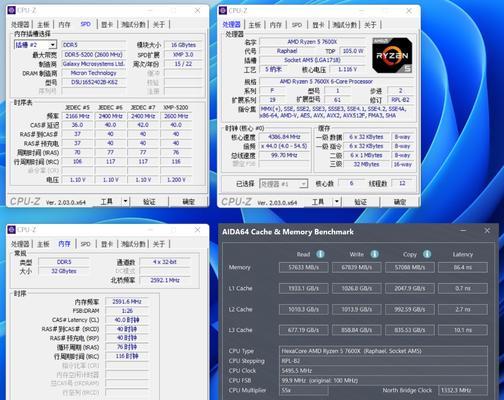Click the 验证 button in the processor window
Image resolution: width=504 pixels, height=400 pixels.
point(360,202)
